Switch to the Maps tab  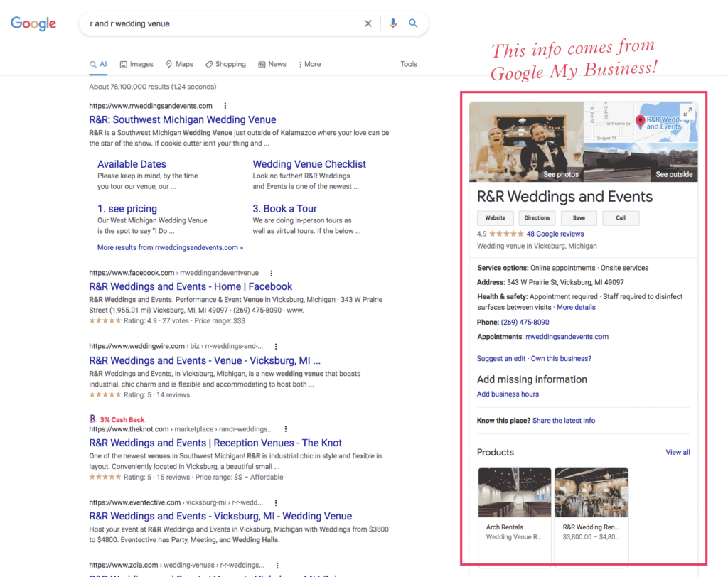coord(179,64)
